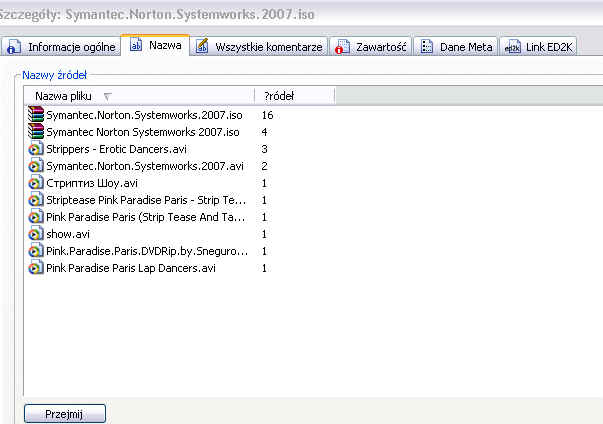Click the ?ródeł column header
Screen dimensions: 603x424
(295, 96)
